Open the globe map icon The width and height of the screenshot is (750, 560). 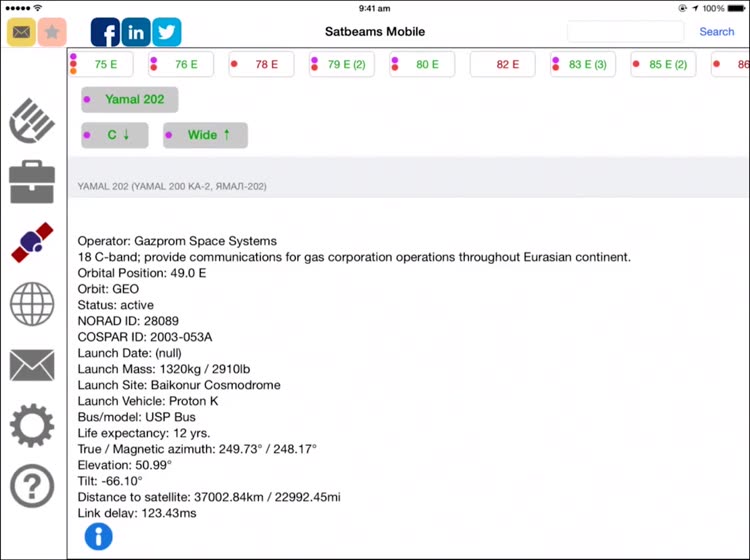pyautogui.click(x=32, y=304)
